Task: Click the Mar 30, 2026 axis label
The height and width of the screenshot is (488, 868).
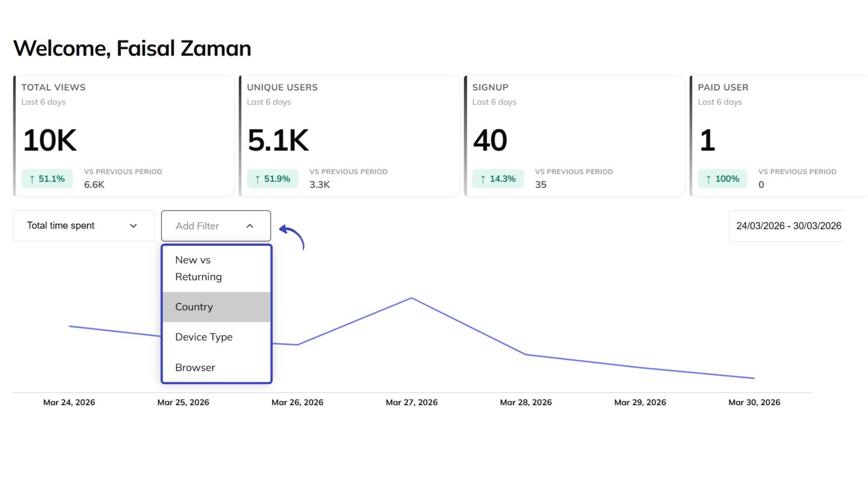Action: click(x=755, y=402)
